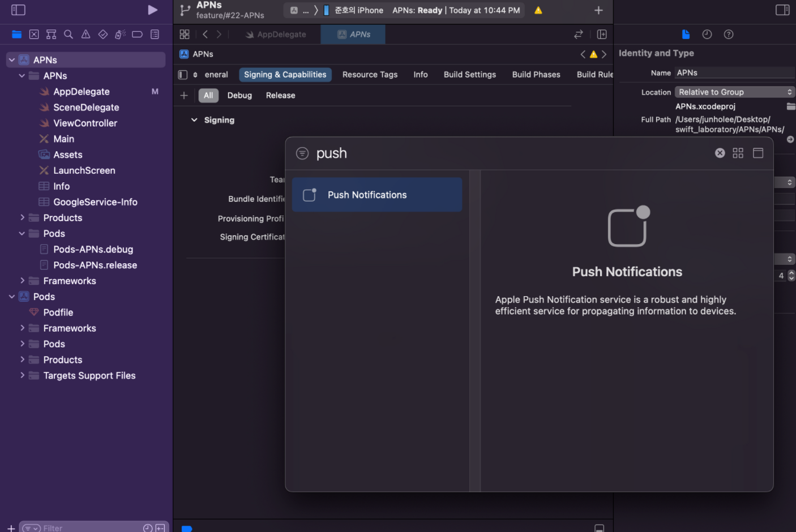796x532 pixels.
Task: Open the Build Phases tab
Action: click(x=536, y=75)
